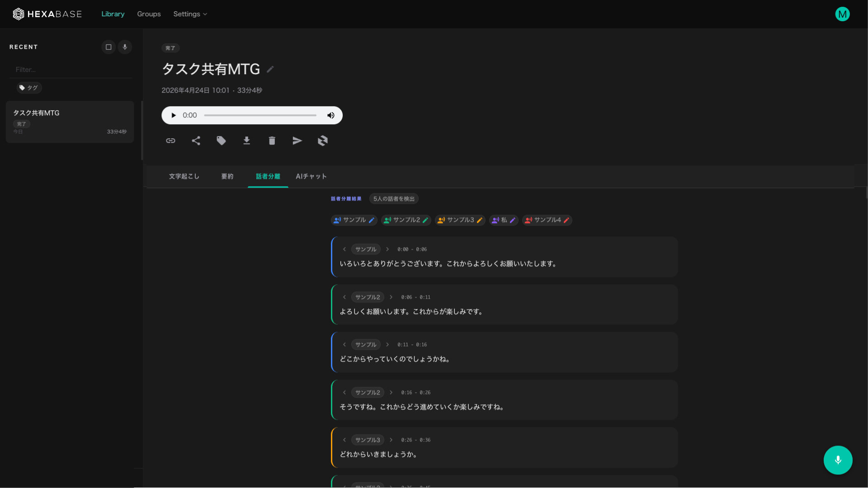The width and height of the screenshot is (868, 488).
Task: Delete the recording with the trash icon
Action: (x=272, y=141)
